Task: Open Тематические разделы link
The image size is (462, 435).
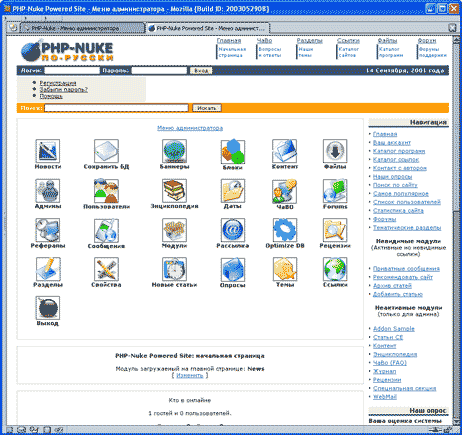Action: (407, 228)
